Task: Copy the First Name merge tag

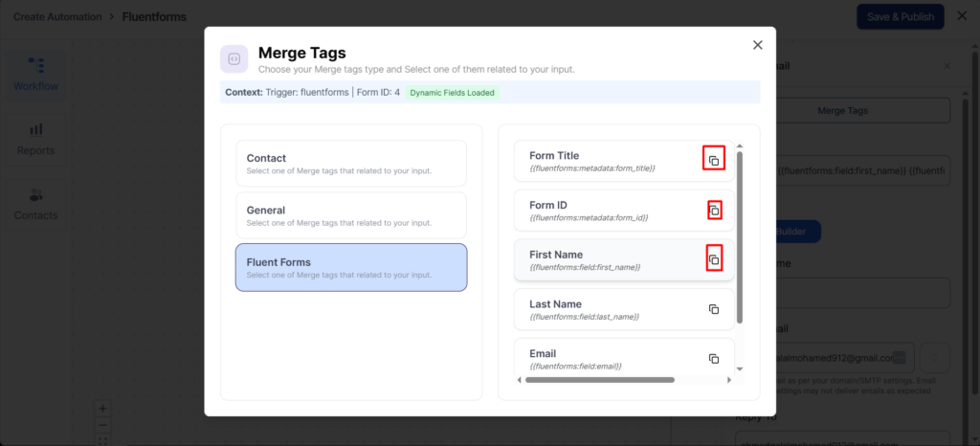Action: coord(713,259)
